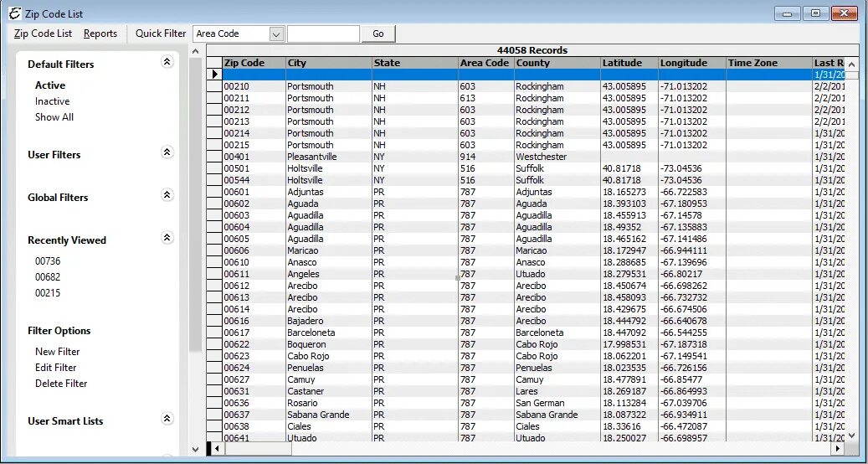Select the Active default filter
Viewport: 868px width, 464px height.
pyautogui.click(x=50, y=85)
